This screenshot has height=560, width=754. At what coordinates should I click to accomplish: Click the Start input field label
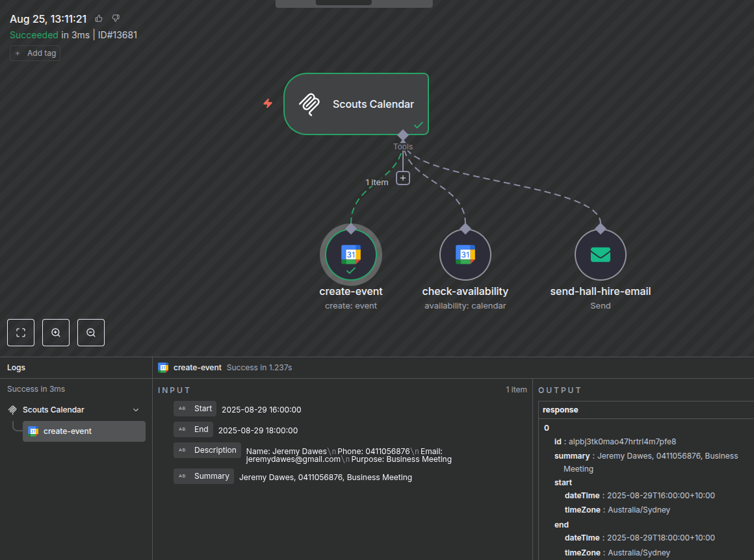[x=203, y=409]
